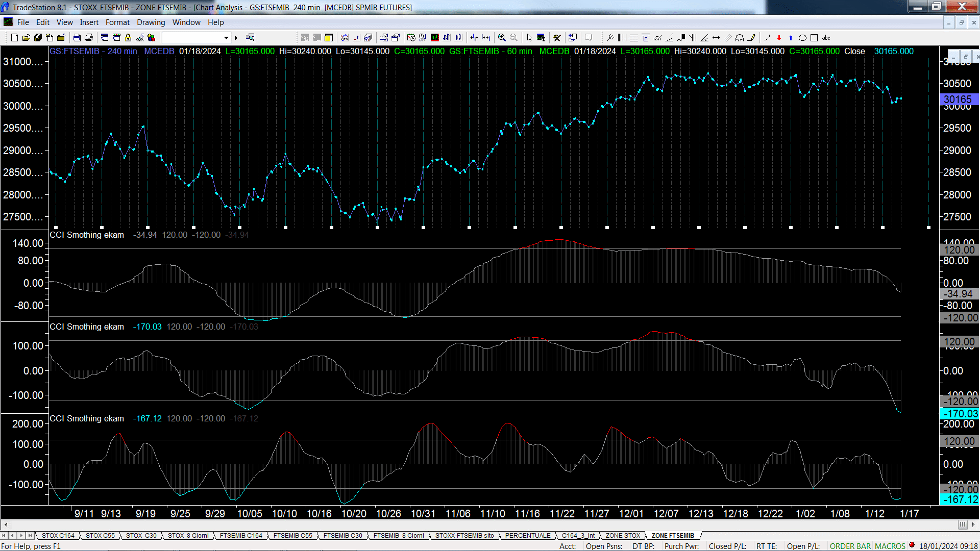Click the find symbol magnifier icon
Image resolution: width=980 pixels, height=551 pixels.
250,37
